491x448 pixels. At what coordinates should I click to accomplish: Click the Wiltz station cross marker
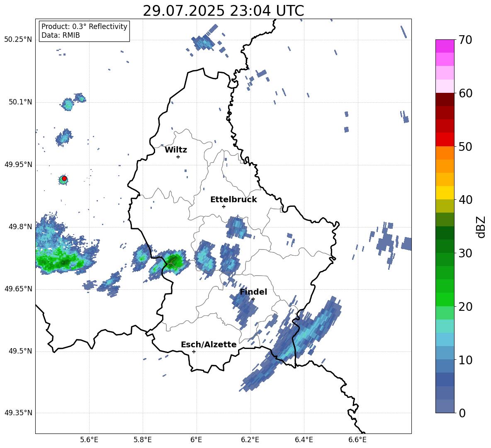178,157
